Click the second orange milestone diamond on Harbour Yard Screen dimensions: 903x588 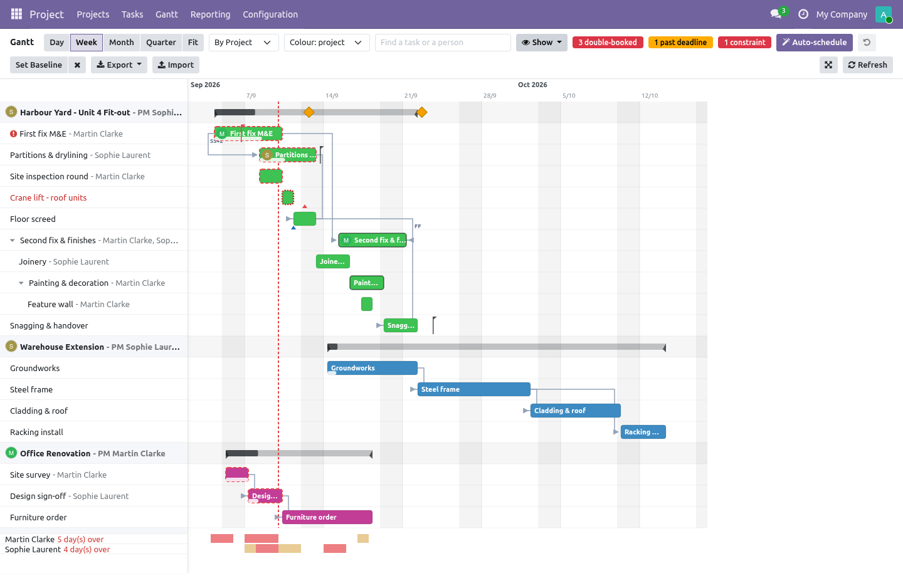(x=422, y=112)
